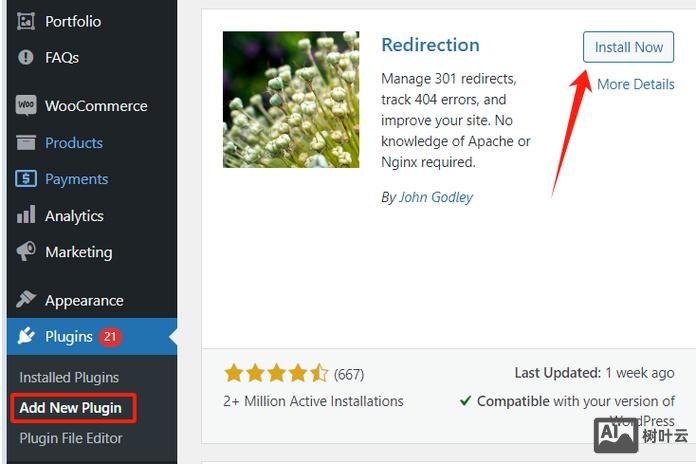Select Add New Plugin submenu
This screenshot has height=464, width=696.
pos(70,408)
